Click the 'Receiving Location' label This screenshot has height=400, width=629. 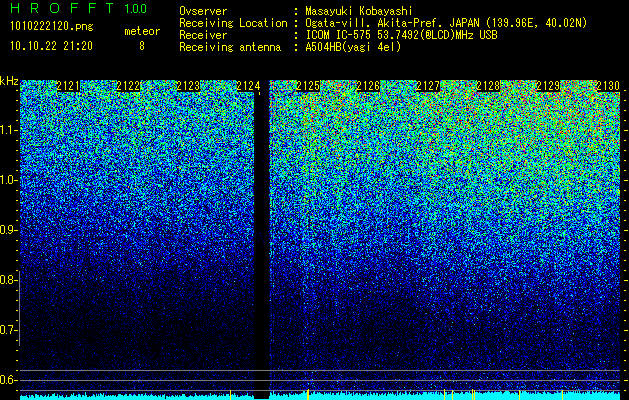233,23
